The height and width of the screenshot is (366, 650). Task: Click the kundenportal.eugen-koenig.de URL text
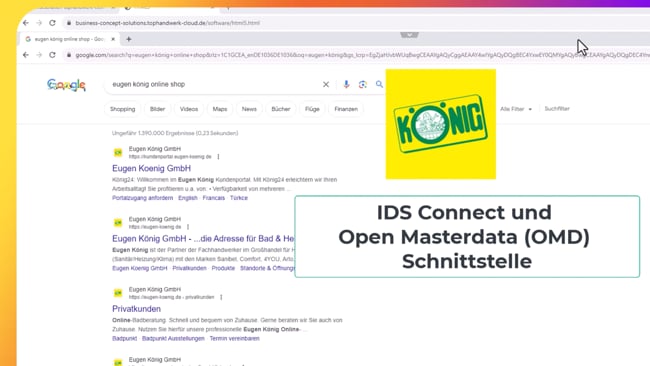point(170,157)
